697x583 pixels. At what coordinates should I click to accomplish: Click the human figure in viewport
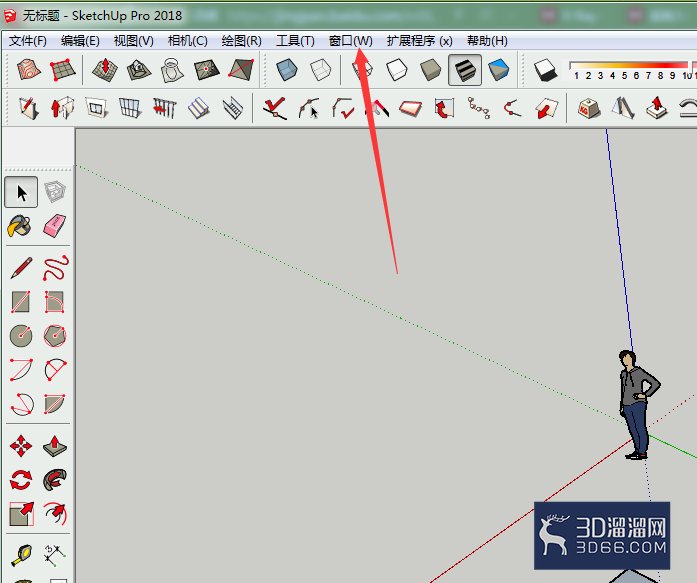[638, 404]
